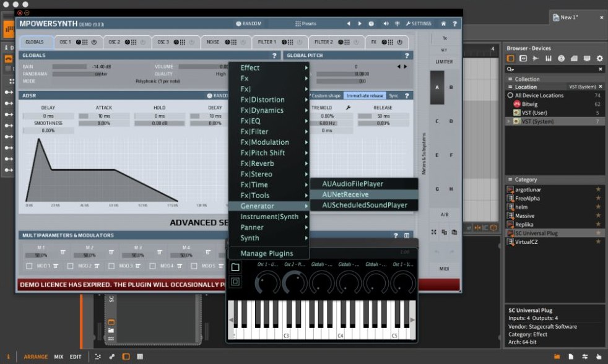The width and height of the screenshot is (608, 364).
Task: Go to previous preset with left arrow
Action: click(x=349, y=24)
